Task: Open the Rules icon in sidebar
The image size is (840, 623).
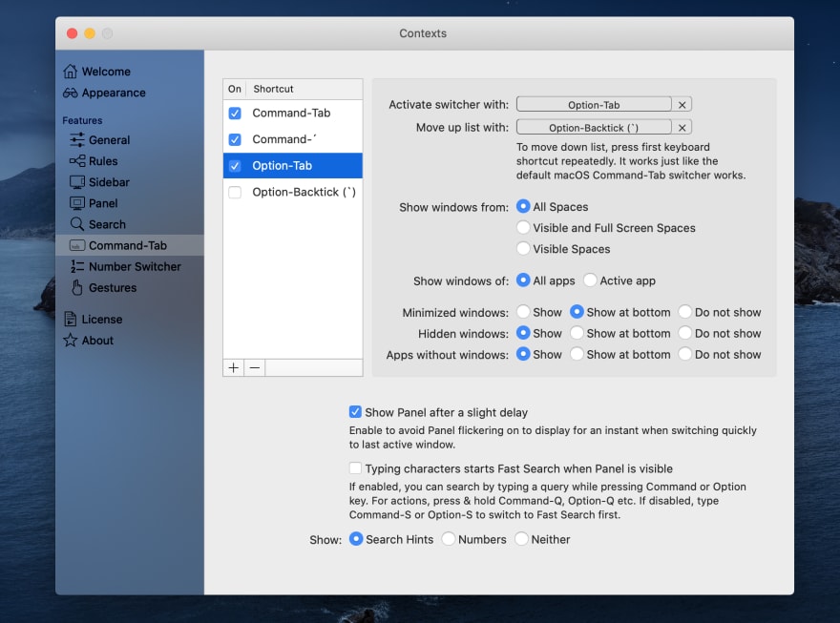Action: point(77,160)
